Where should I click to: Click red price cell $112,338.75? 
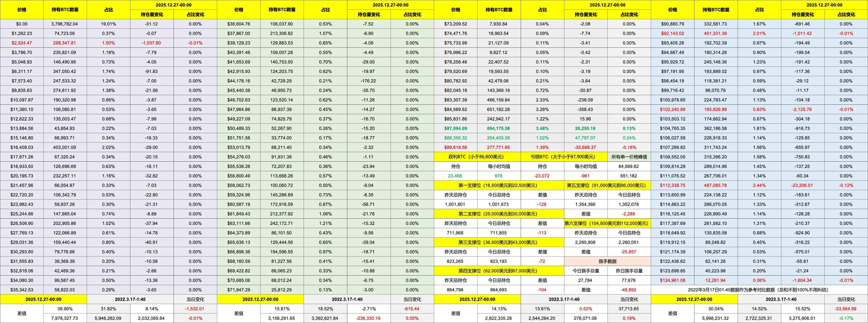pyautogui.click(x=673, y=185)
